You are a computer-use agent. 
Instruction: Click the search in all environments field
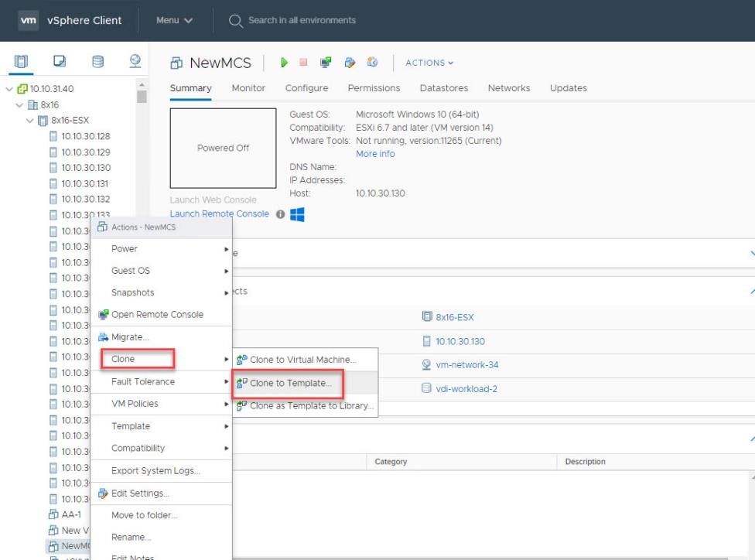coord(302,20)
